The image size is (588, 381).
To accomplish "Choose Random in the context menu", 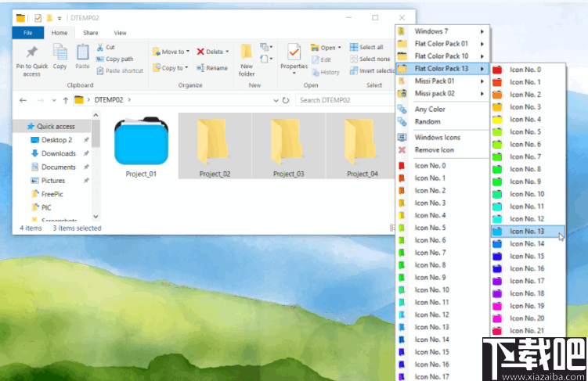I will click(x=442, y=121).
